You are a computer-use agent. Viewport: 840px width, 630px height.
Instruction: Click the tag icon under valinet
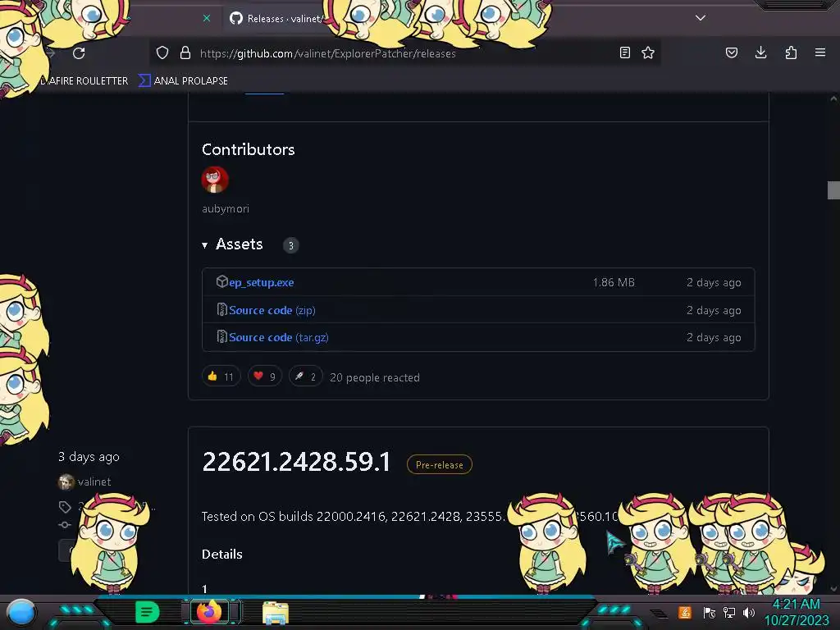65,507
